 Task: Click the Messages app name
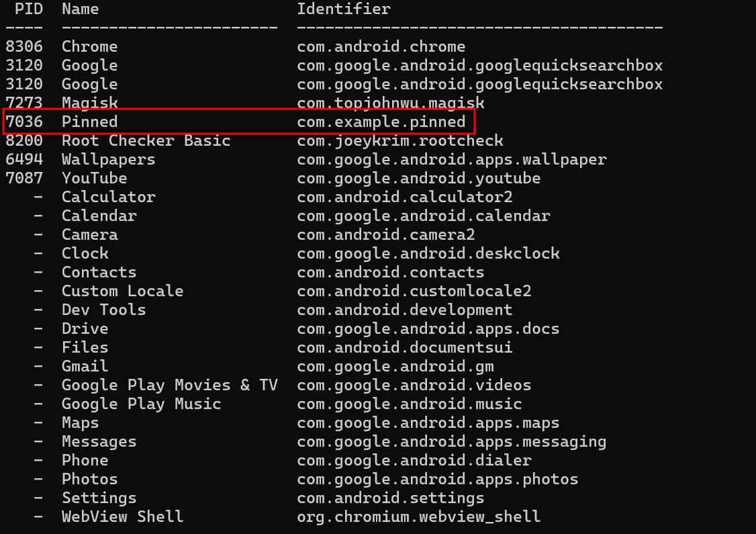pos(99,441)
